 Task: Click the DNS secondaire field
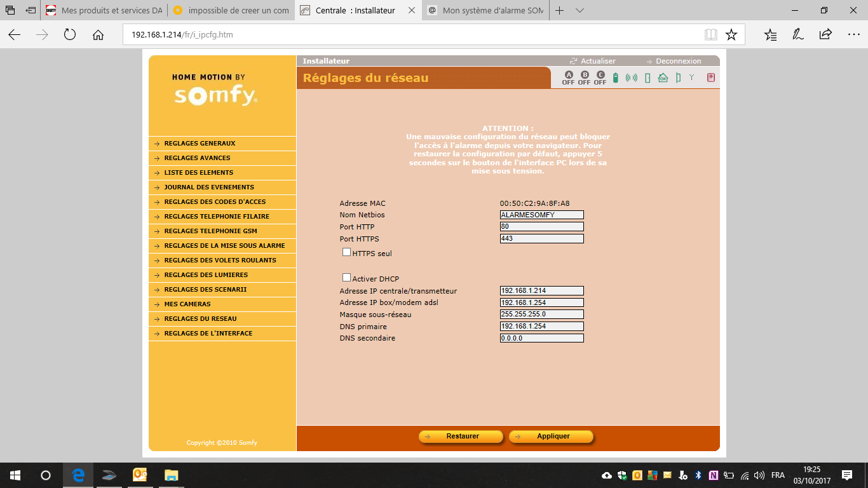(x=541, y=338)
